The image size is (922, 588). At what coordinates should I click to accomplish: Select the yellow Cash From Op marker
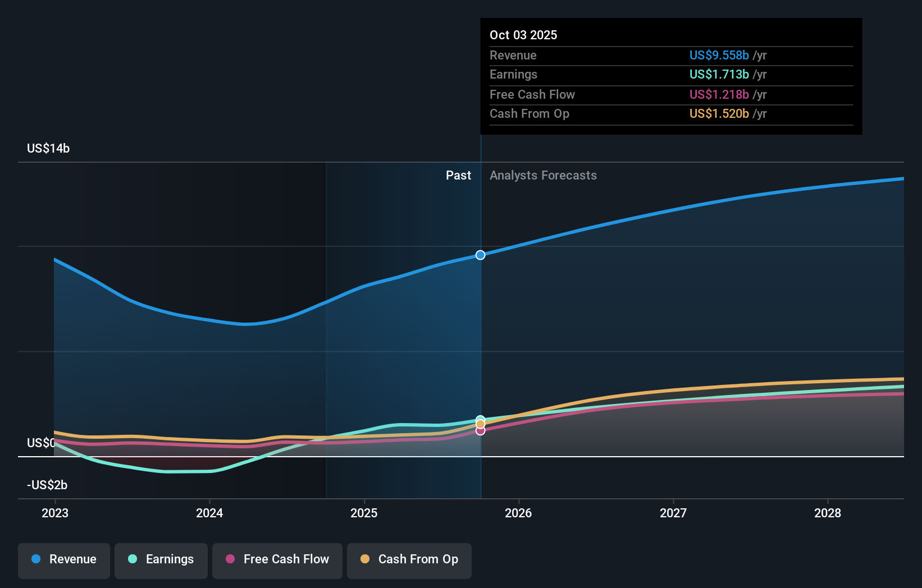(480, 423)
